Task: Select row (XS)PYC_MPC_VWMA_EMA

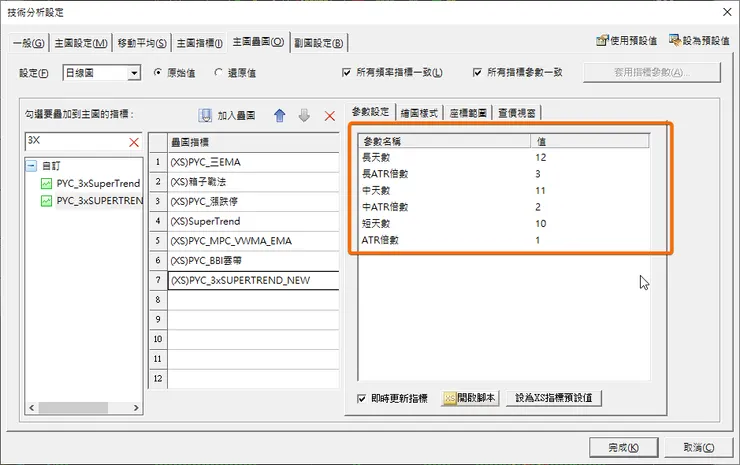Action: click(253, 241)
